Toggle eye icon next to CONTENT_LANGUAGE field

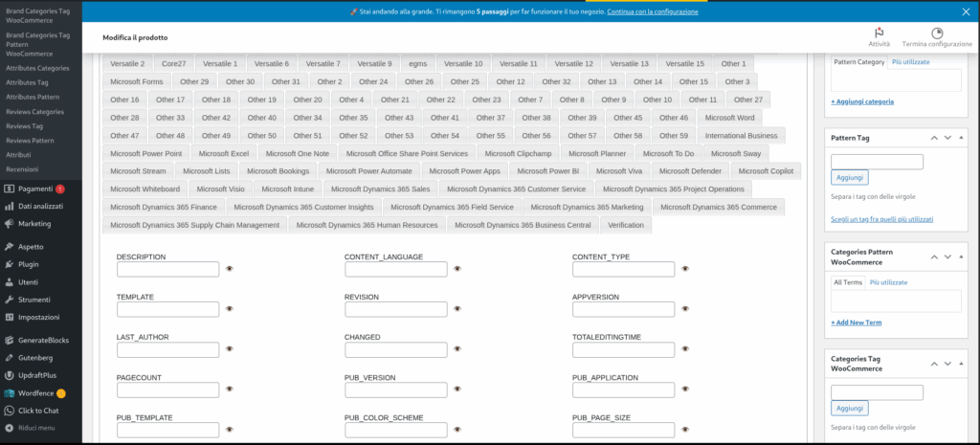[x=457, y=269]
